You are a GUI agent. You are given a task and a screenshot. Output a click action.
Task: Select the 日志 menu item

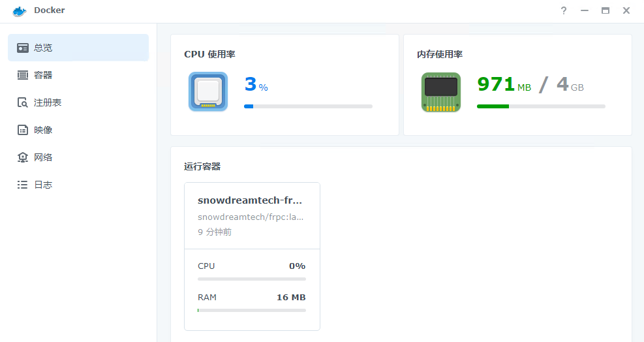coord(43,185)
